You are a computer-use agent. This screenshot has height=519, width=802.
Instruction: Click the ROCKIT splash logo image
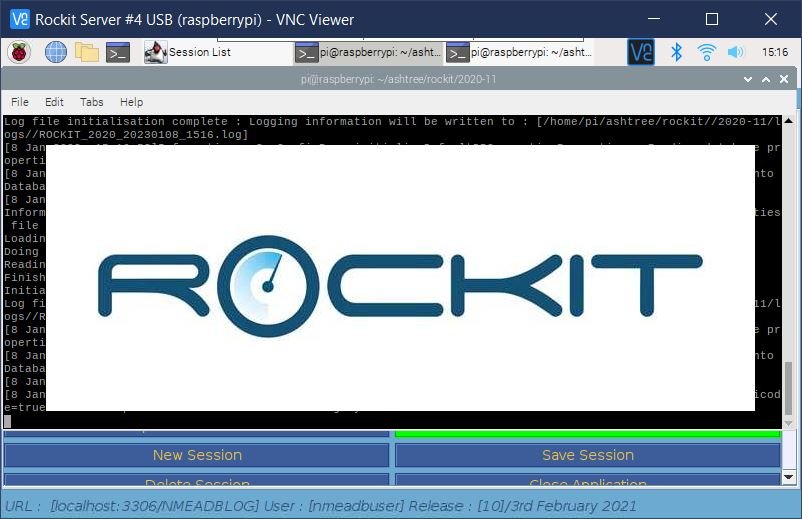pyautogui.click(x=400, y=278)
